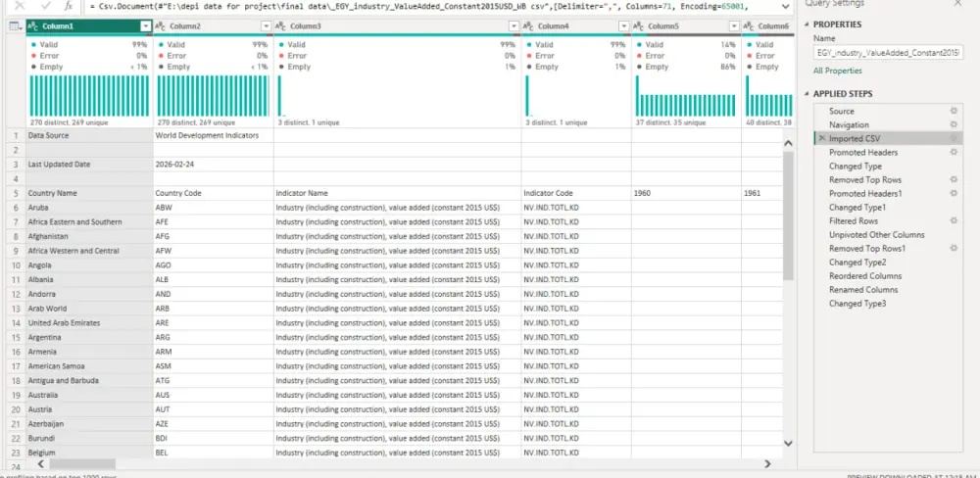The image size is (980, 478).
Task: Click the 'AFG' country code cell
Action: point(213,236)
